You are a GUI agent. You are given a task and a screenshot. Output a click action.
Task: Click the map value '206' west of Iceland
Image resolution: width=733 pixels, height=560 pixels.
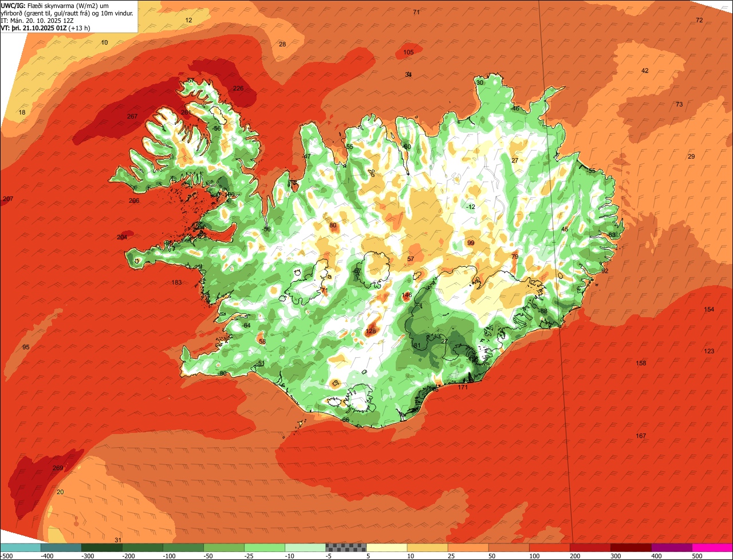tap(134, 200)
